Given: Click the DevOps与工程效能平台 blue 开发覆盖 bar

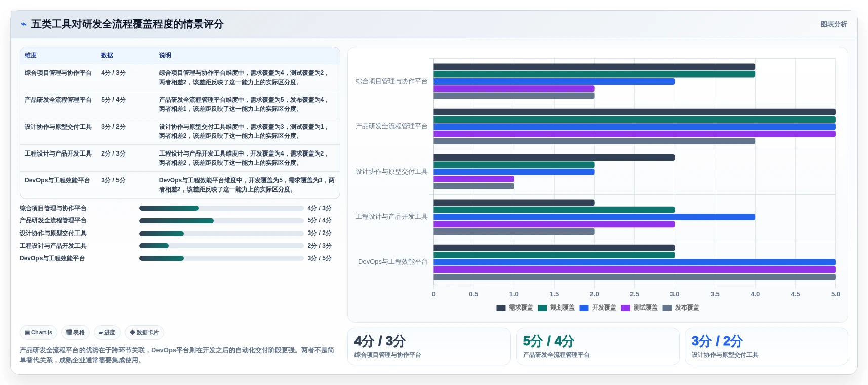Looking at the screenshot, I should tap(635, 262).
